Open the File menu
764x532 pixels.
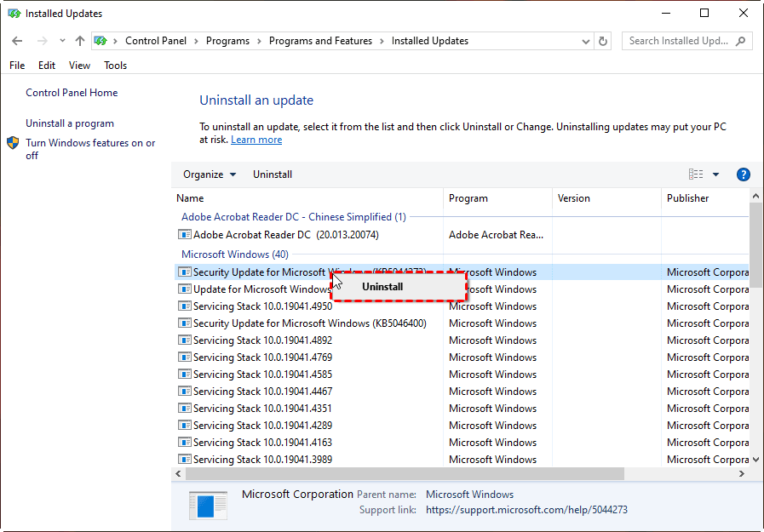[x=17, y=66]
